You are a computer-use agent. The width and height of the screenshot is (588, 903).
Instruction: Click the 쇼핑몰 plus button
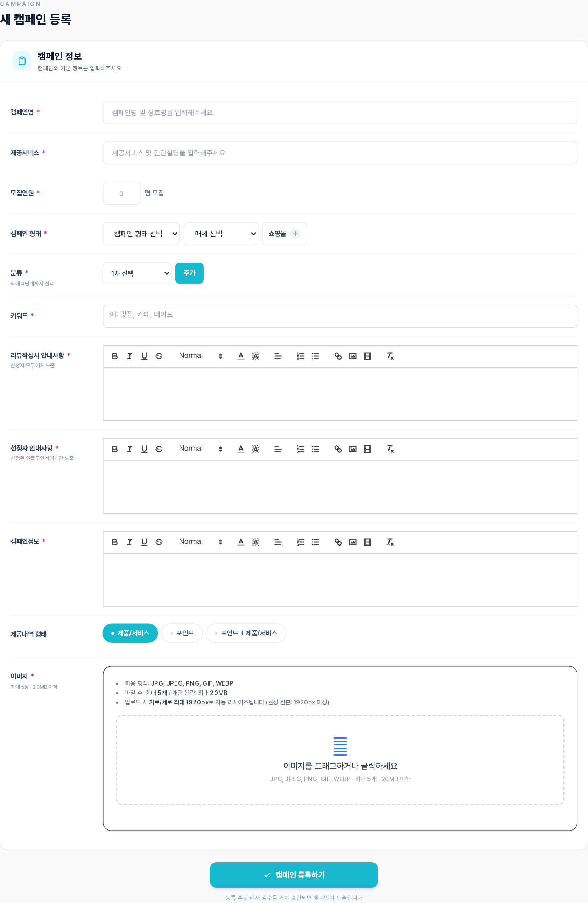click(x=295, y=234)
